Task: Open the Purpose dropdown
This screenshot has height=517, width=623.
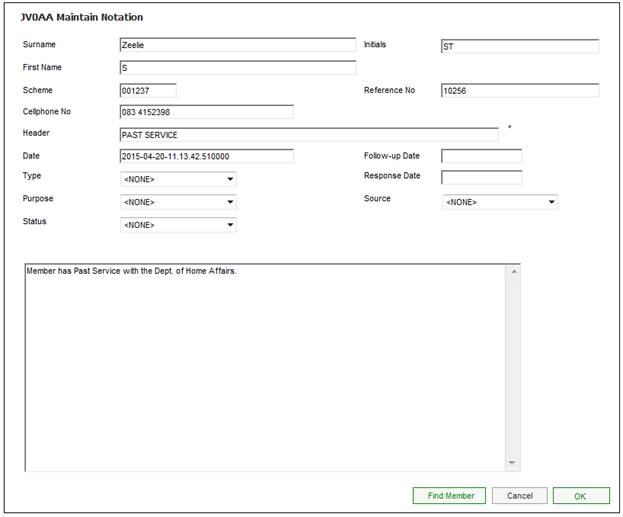Action: 178,202
